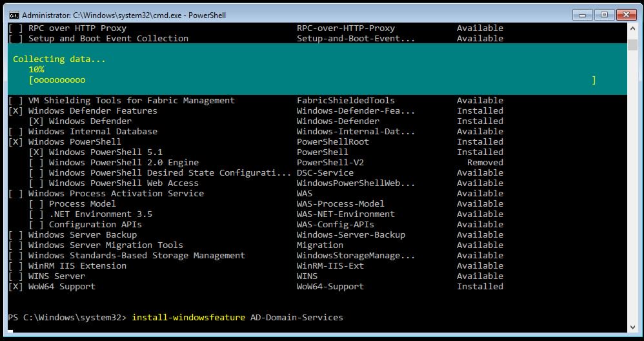This screenshot has height=341, width=644.
Task: Click the [X] beside Windows PowerShell 5.1
Action: coord(36,152)
